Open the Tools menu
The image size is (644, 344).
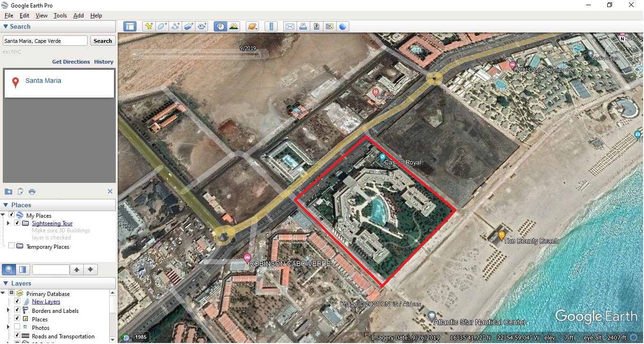60,16
